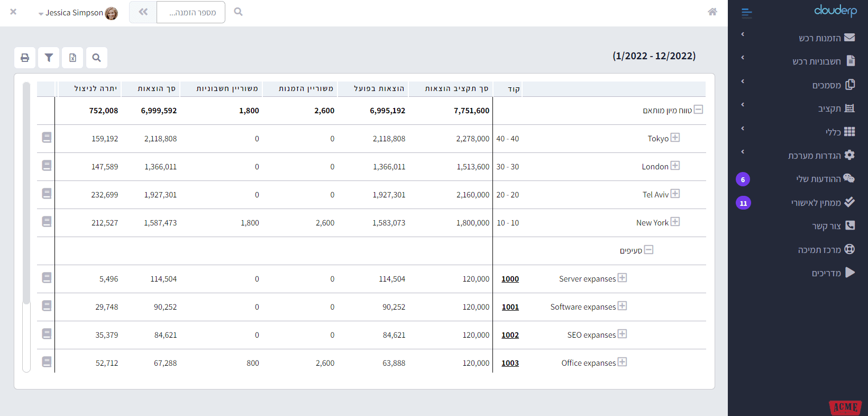The width and height of the screenshot is (868, 416).
Task: Collapse sidebar with the hamburger icon
Action: pos(746,13)
